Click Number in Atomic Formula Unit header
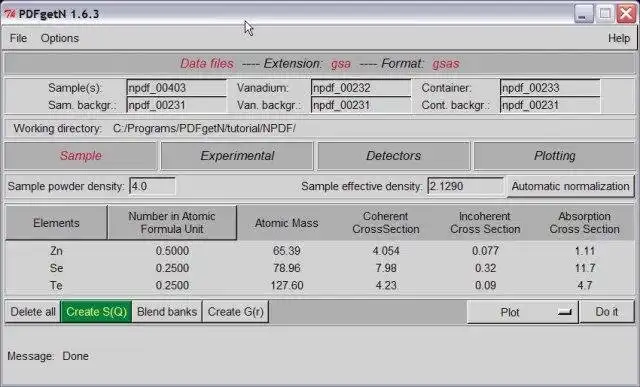Screen dimensions: 640x387 [x=172, y=223]
